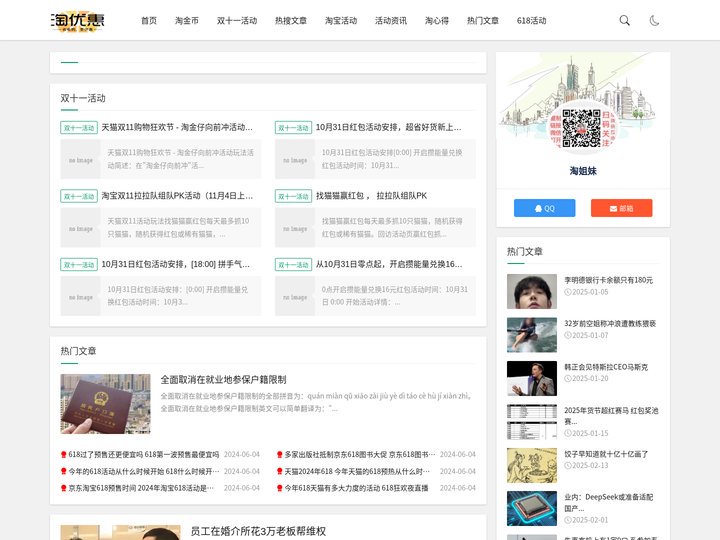Click surfing thumbnail in sidebar
This screenshot has height=540, width=720.
click(x=532, y=335)
